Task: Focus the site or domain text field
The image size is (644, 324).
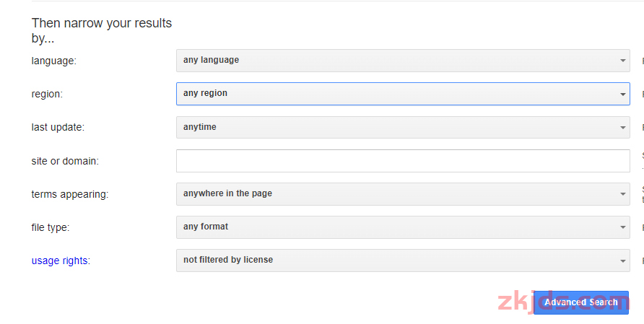Action: (403, 161)
